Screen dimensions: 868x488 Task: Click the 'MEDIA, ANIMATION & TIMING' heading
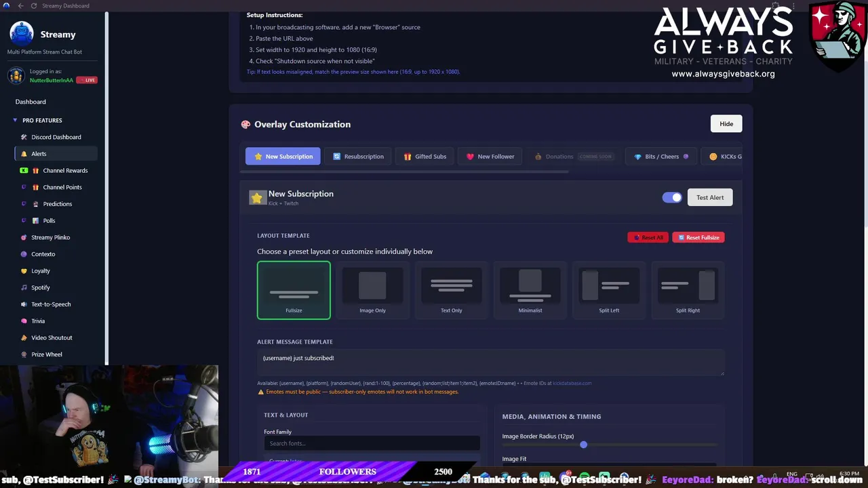(x=551, y=416)
